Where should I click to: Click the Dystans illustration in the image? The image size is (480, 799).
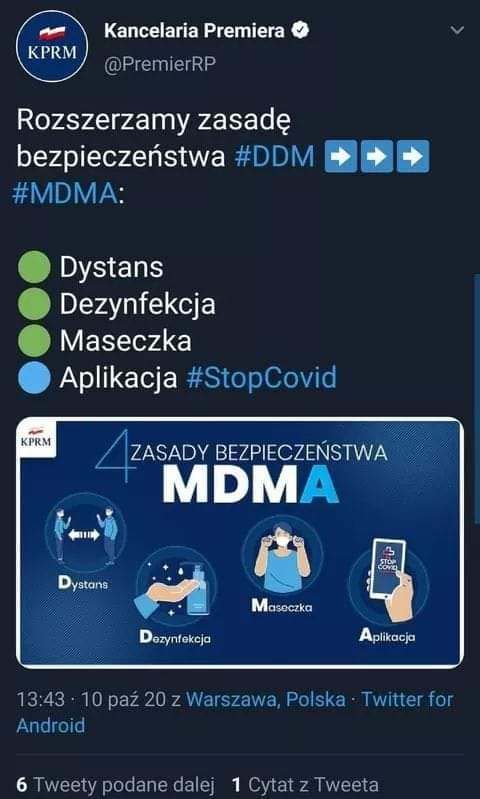85,536
